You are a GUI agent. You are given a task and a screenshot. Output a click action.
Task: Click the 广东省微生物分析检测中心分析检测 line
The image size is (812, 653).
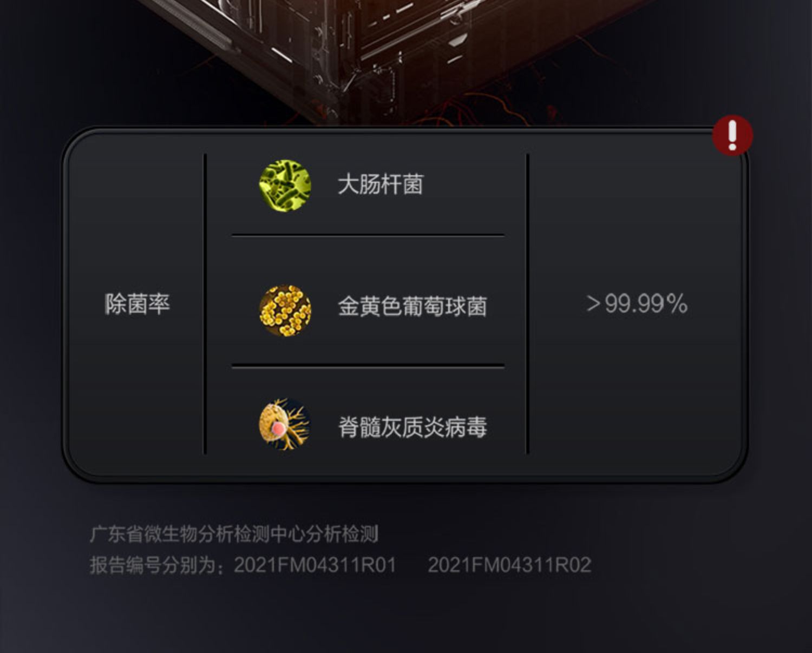[234, 534]
